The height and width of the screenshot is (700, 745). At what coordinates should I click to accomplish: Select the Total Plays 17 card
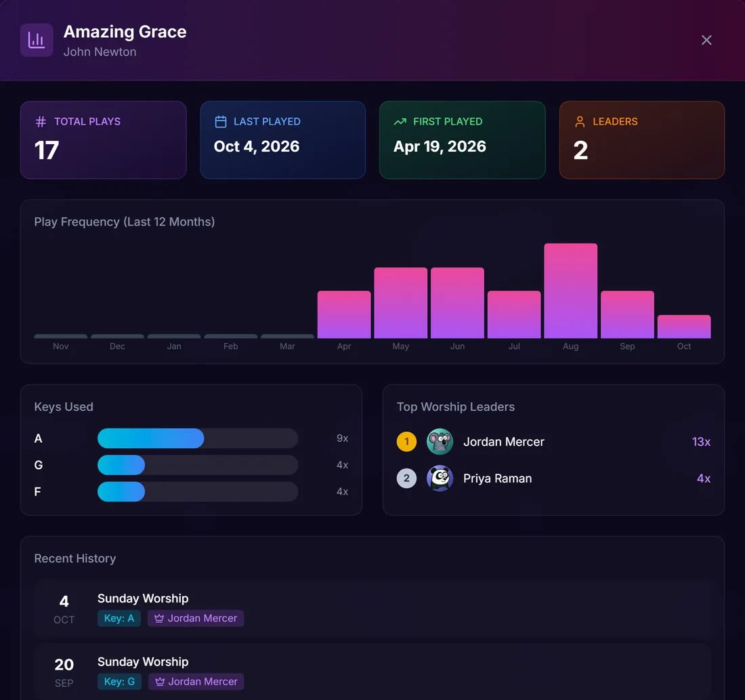103,140
